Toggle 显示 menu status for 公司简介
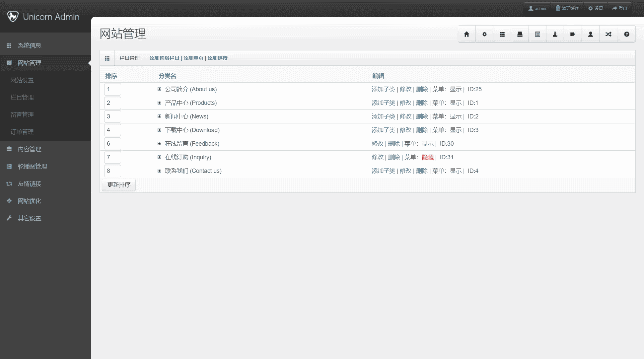Image resolution: width=644 pixels, height=359 pixels. [x=456, y=89]
